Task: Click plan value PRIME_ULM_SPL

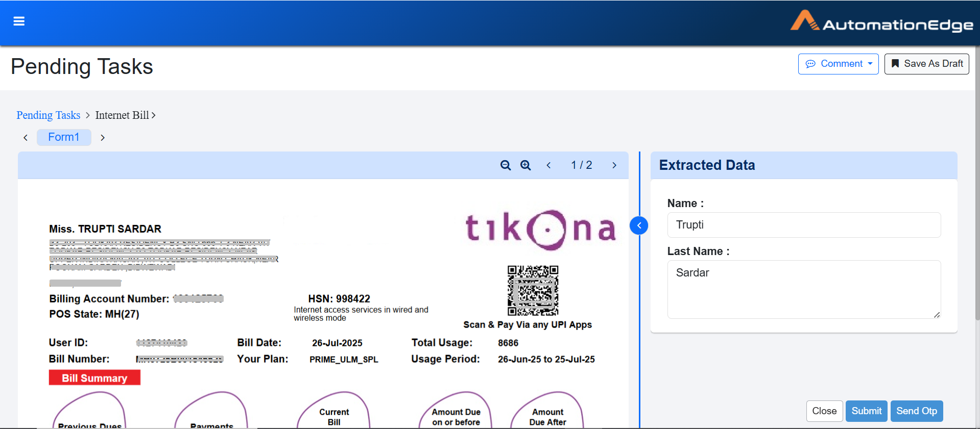Action: [344, 360]
